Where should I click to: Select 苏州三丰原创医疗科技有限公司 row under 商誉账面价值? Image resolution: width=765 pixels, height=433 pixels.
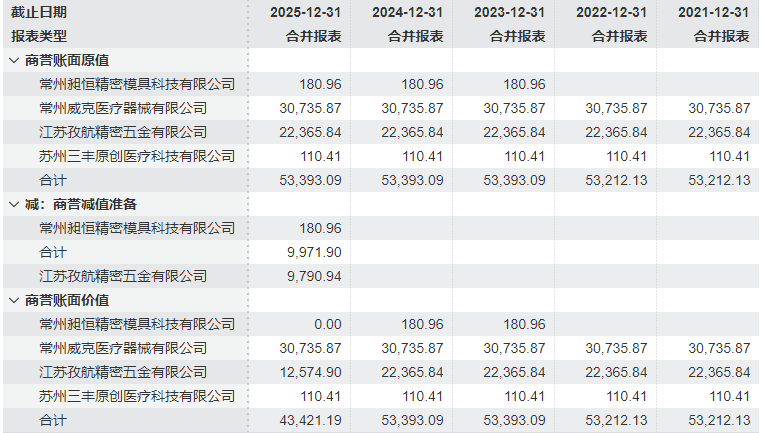(381, 396)
